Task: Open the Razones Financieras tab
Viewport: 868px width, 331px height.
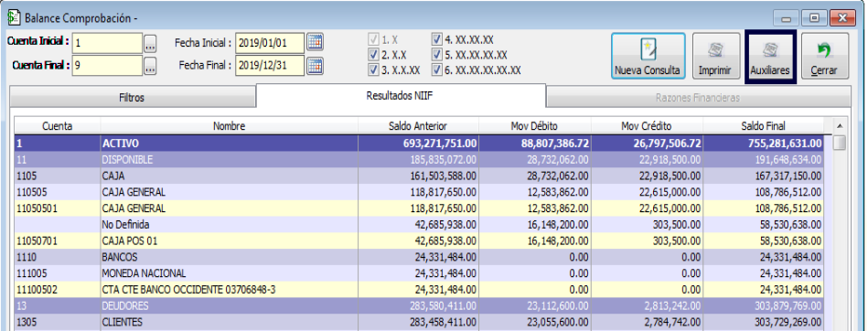Action: pyautogui.click(x=698, y=98)
